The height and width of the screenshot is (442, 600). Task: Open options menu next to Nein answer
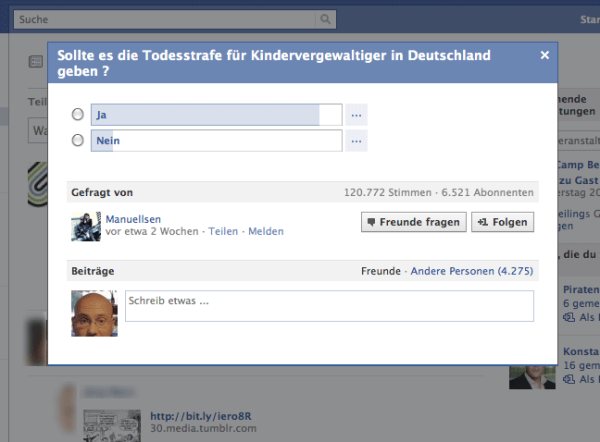(356, 141)
